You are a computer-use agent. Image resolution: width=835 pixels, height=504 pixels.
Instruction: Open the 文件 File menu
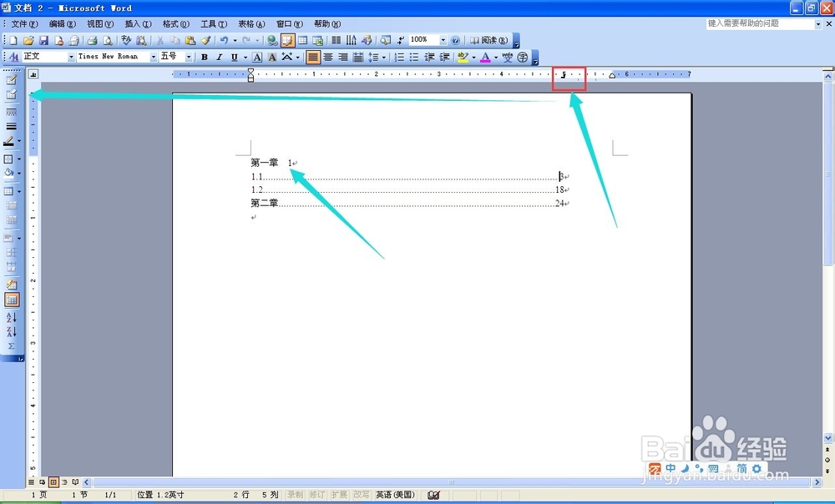[24, 24]
